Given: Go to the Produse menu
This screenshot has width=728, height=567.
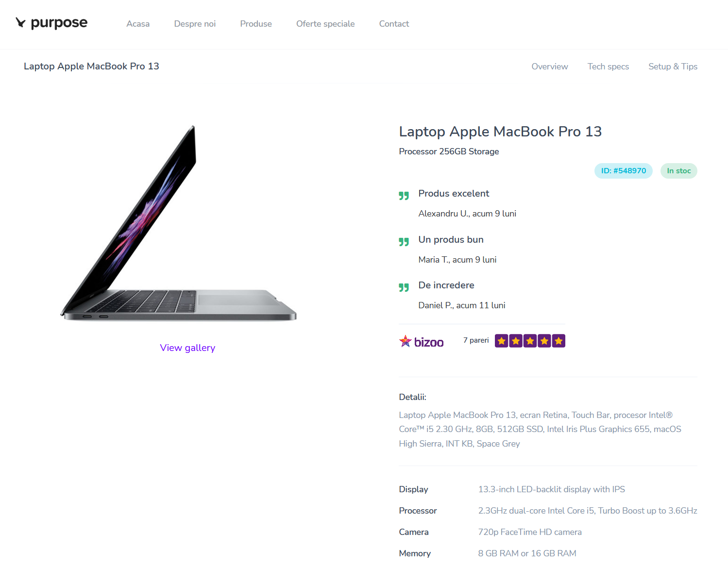Looking at the screenshot, I should [x=256, y=24].
